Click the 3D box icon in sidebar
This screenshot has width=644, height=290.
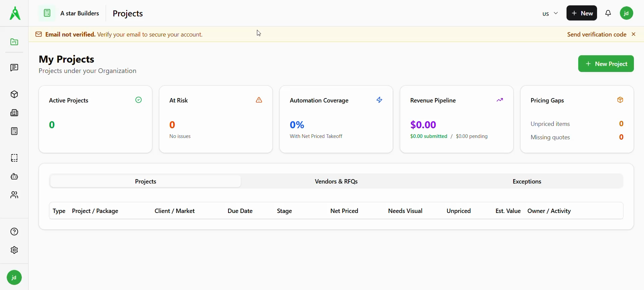point(14,94)
